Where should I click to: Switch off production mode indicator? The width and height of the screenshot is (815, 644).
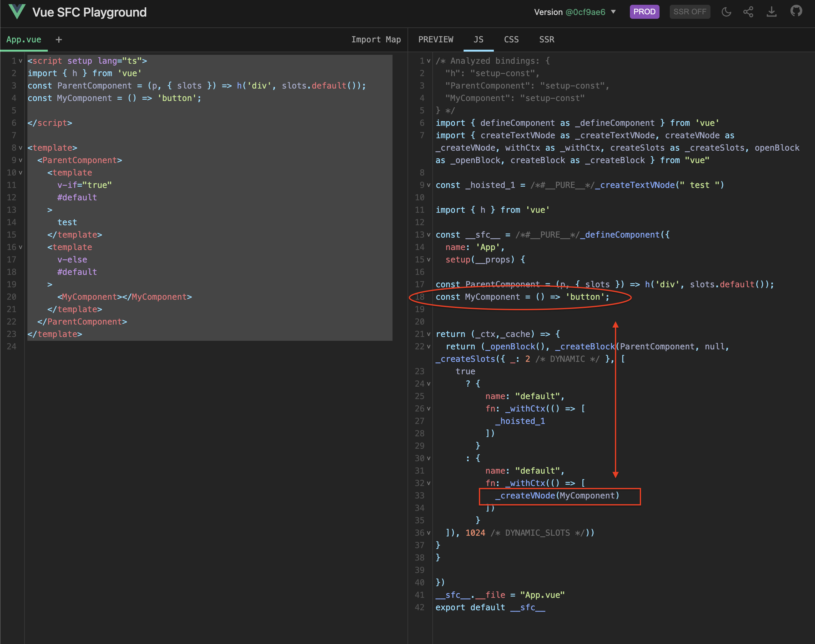pyautogui.click(x=644, y=12)
